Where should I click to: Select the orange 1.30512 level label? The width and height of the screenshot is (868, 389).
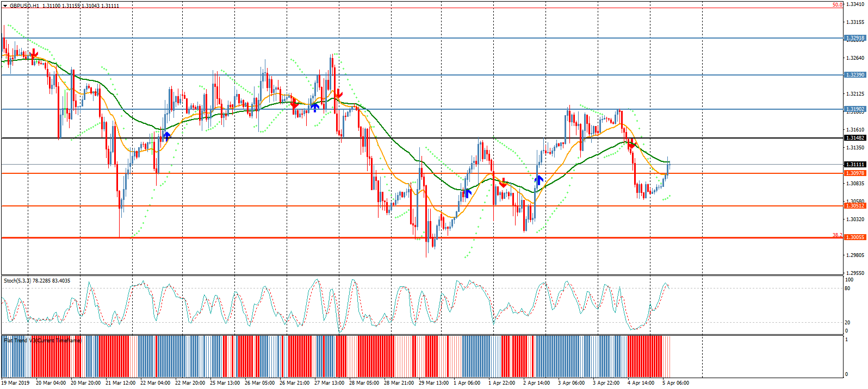pos(854,206)
